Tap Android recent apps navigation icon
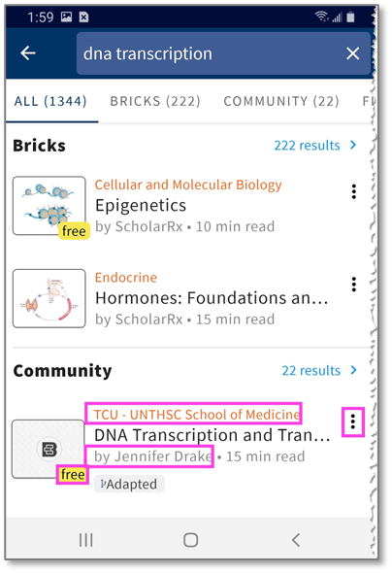The width and height of the screenshot is (392, 573). (86, 540)
